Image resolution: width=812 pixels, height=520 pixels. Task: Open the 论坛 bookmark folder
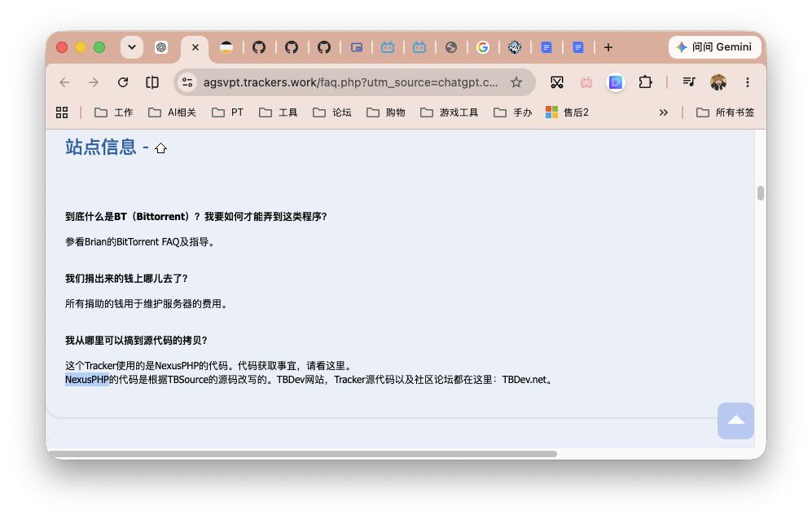(332, 112)
